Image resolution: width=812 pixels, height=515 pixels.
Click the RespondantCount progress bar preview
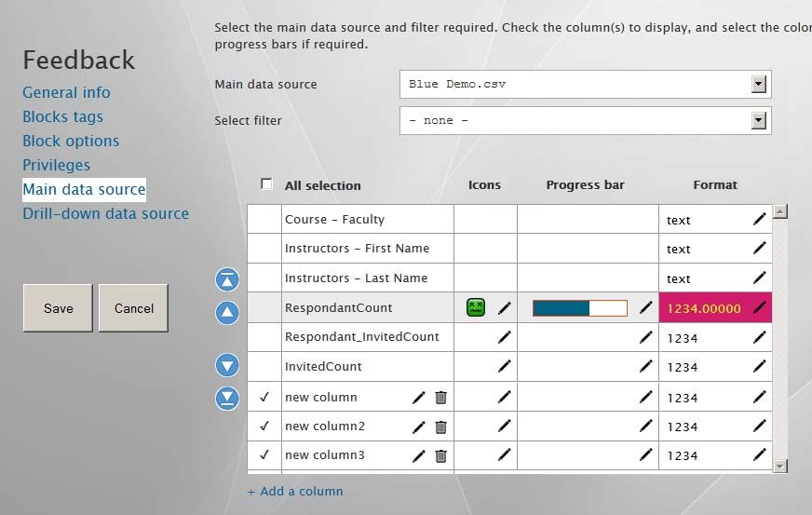tap(580, 307)
